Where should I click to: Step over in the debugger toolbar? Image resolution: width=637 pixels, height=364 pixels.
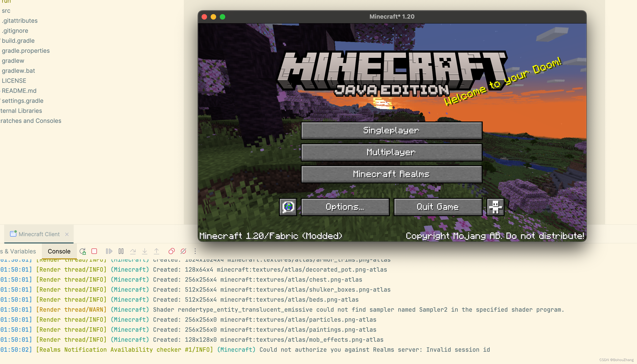pyautogui.click(x=133, y=251)
